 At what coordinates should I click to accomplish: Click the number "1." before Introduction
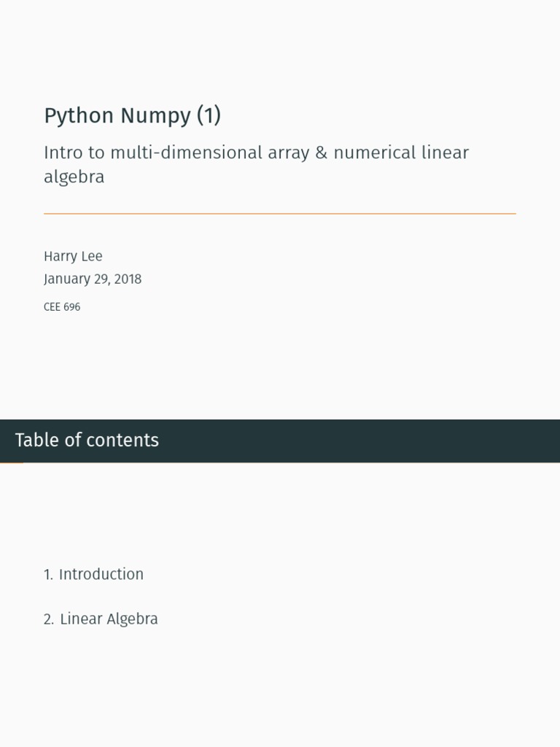[x=48, y=575]
